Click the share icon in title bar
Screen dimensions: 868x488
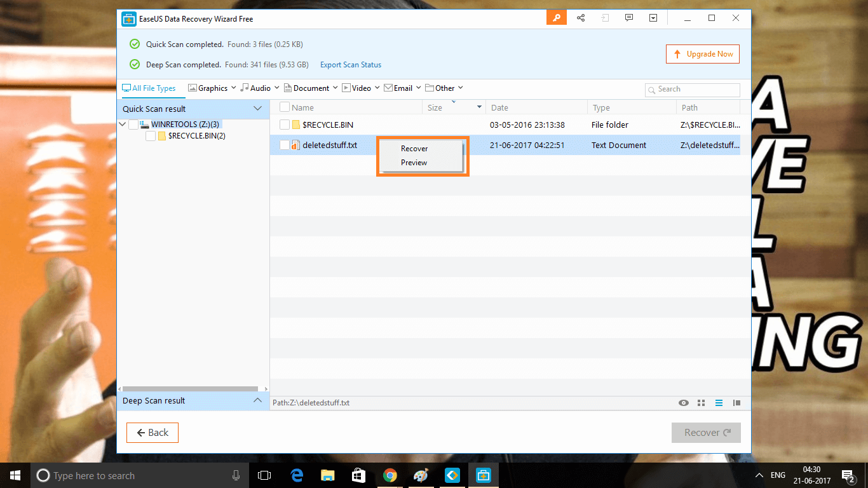(x=581, y=18)
